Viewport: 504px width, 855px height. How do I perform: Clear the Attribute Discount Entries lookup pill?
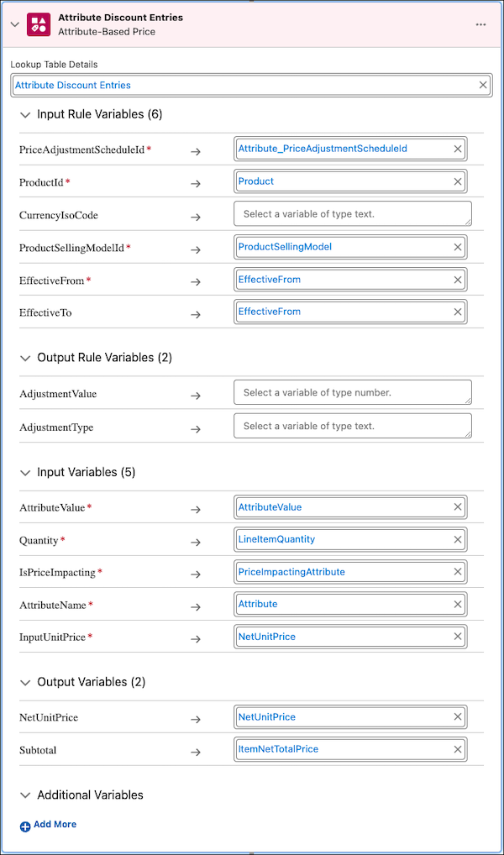pos(483,84)
